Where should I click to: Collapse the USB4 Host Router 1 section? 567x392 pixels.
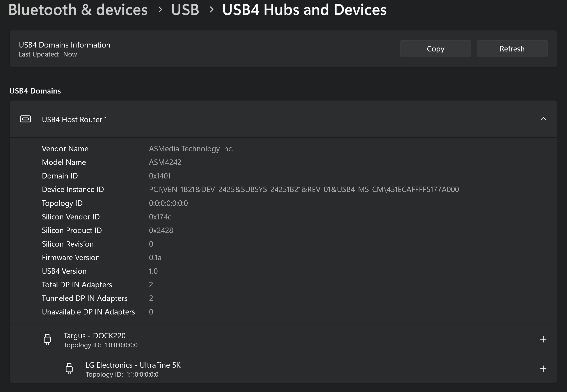point(543,119)
